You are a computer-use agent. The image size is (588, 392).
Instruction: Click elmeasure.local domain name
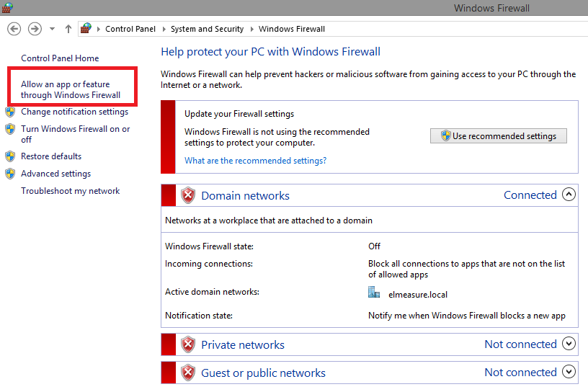(x=418, y=295)
